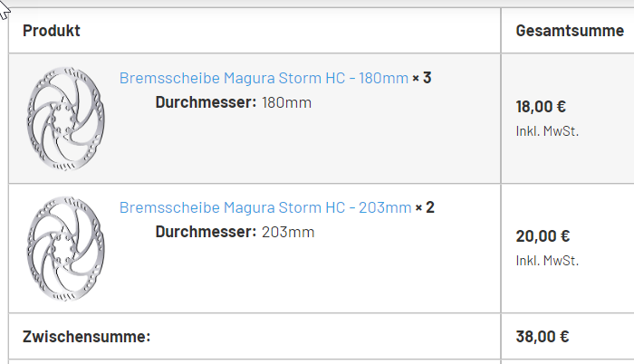Click the Produkt column header
The width and height of the screenshot is (634, 364).
click(x=52, y=31)
